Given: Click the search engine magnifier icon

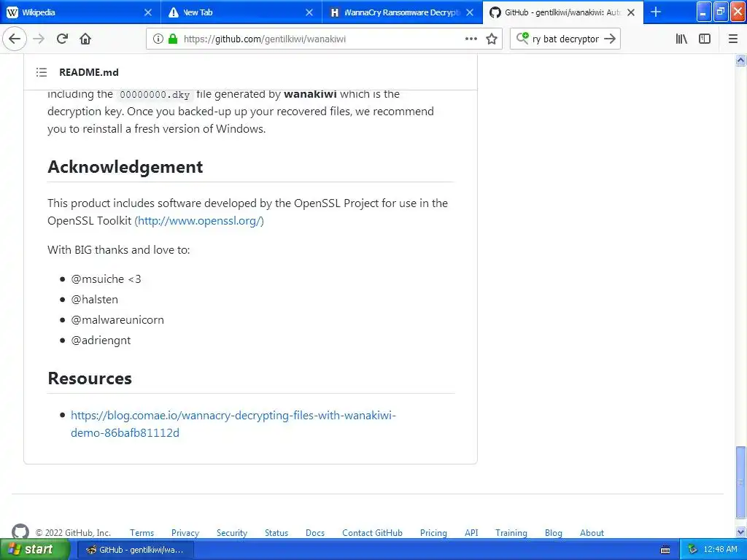Looking at the screenshot, I should click(x=522, y=39).
